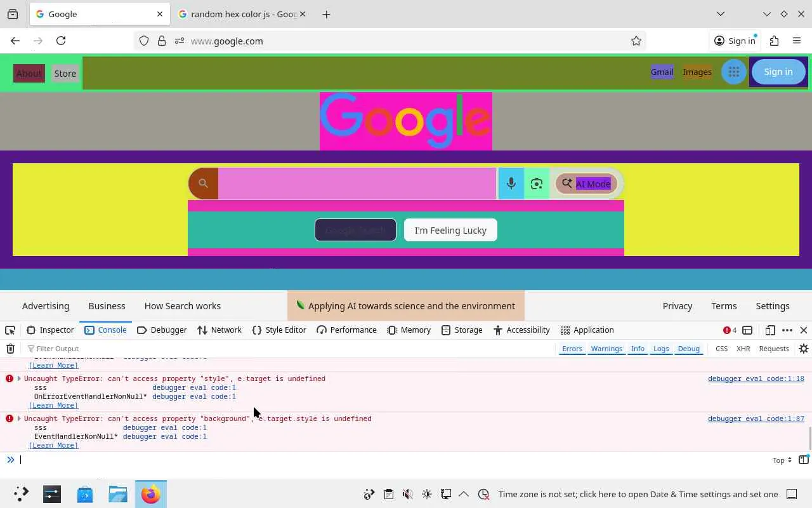Viewport: 812px width, 508px height.
Task: Open the error count badge showing 4
Action: click(x=730, y=330)
